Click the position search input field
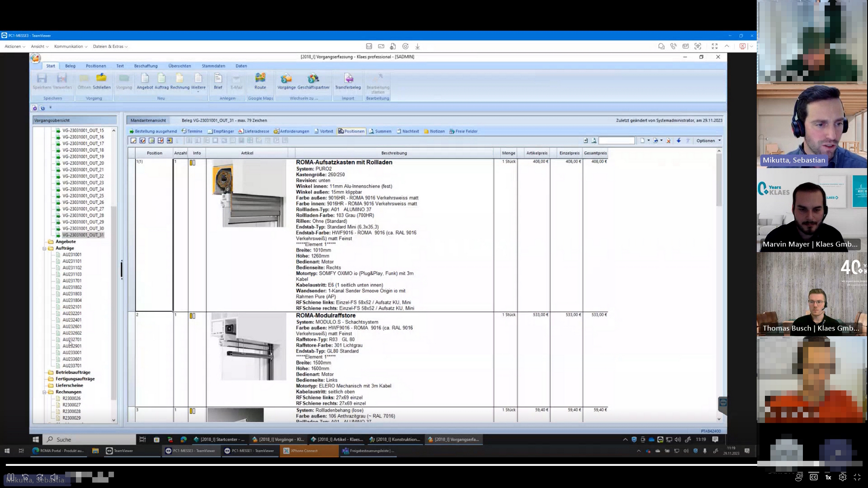868x488 pixels. (616, 141)
